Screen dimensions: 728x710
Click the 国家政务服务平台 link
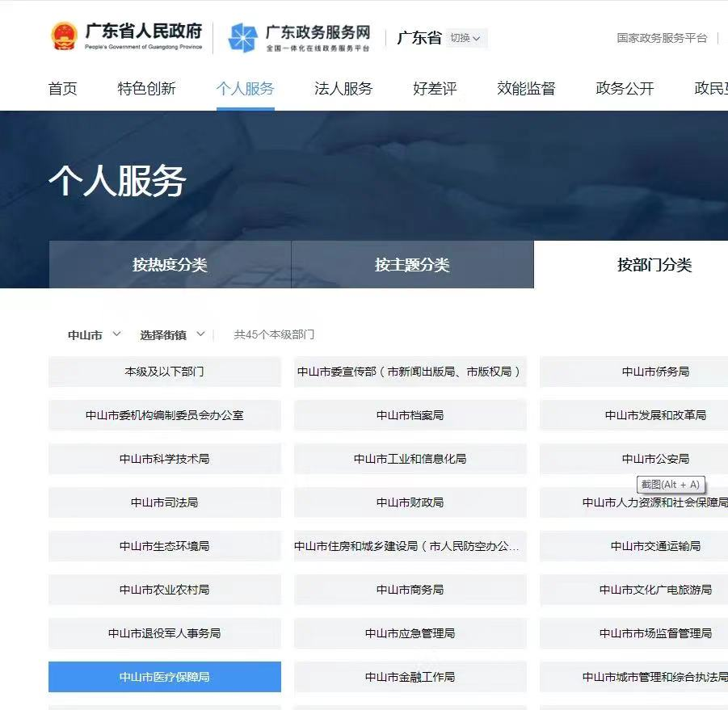click(x=661, y=38)
